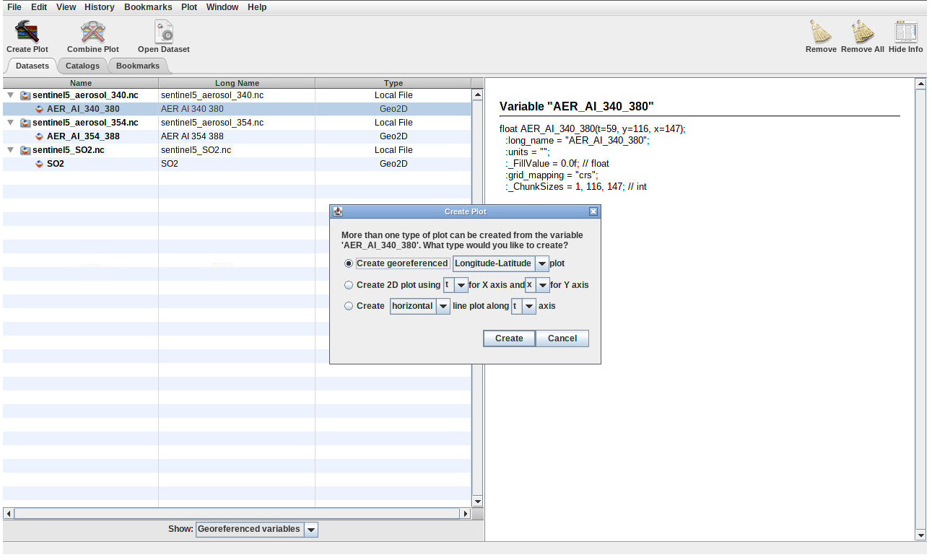932x560 pixels.
Task: Switch to the Catalogs tab
Action: click(x=82, y=66)
